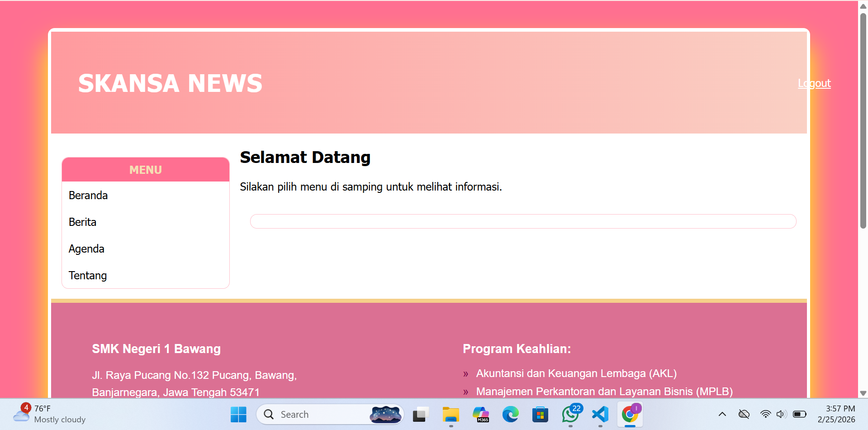This screenshot has height=430, width=868.
Task: Click the Selamat Datang heading
Action: (x=305, y=158)
